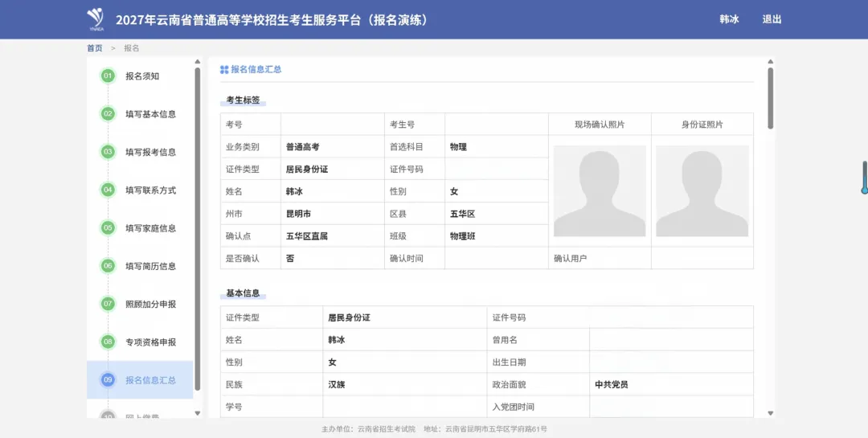Click the 基本信息 section heading
Viewport: 868px width, 438px height.
pos(243,293)
